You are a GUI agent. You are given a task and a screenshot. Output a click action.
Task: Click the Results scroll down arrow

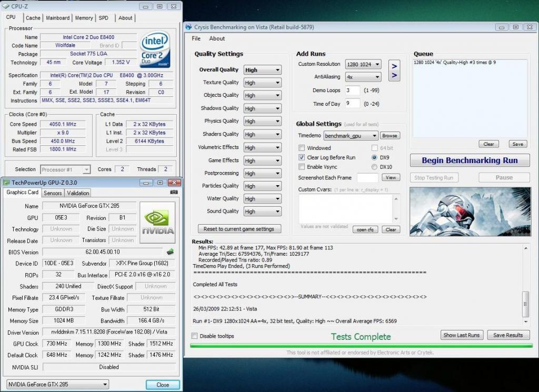pos(525,321)
